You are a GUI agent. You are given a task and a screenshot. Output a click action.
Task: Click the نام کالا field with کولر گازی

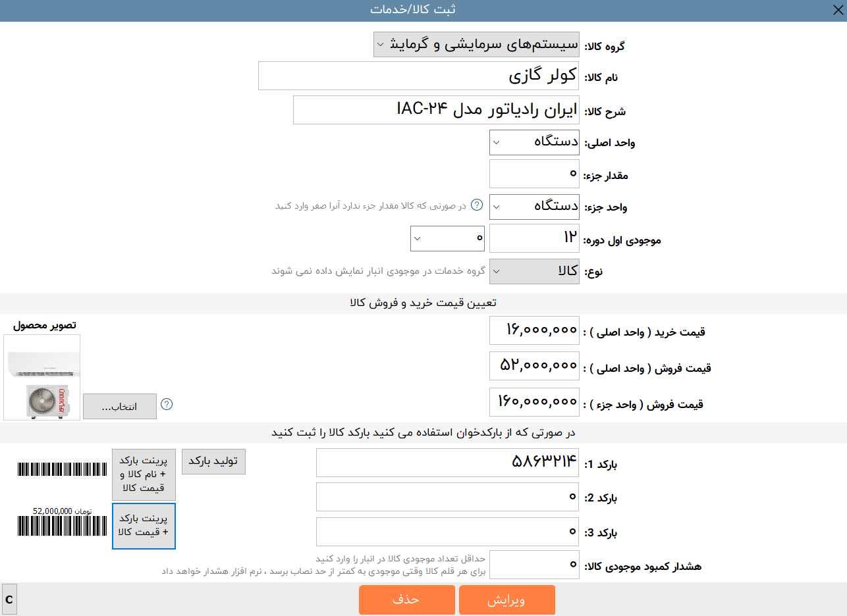(x=419, y=76)
